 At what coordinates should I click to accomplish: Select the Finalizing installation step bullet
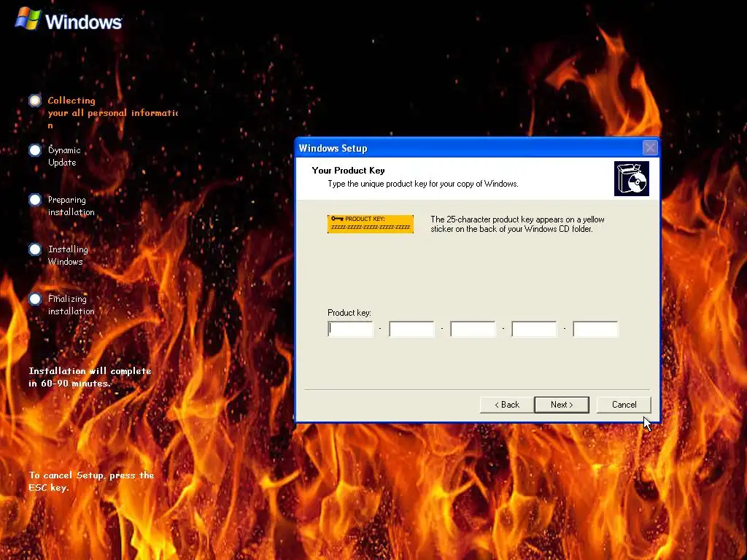pyautogui.click(x=35, y=298)
